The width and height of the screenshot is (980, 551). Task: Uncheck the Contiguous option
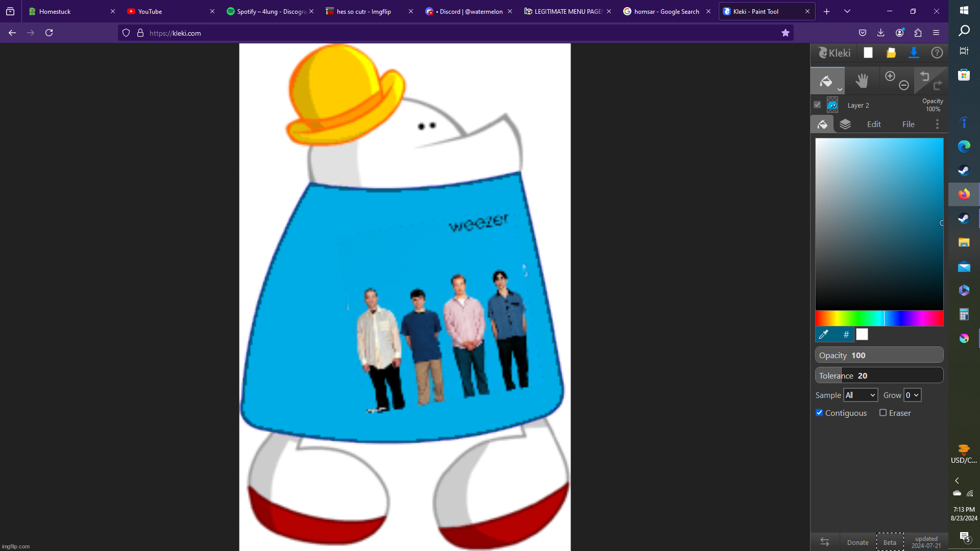point(819,413)
